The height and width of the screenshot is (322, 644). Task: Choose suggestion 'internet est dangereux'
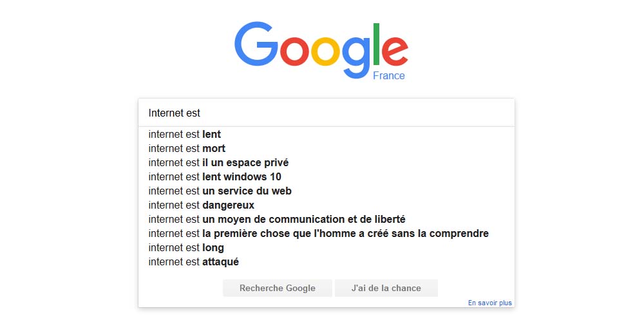click(326, 205)
